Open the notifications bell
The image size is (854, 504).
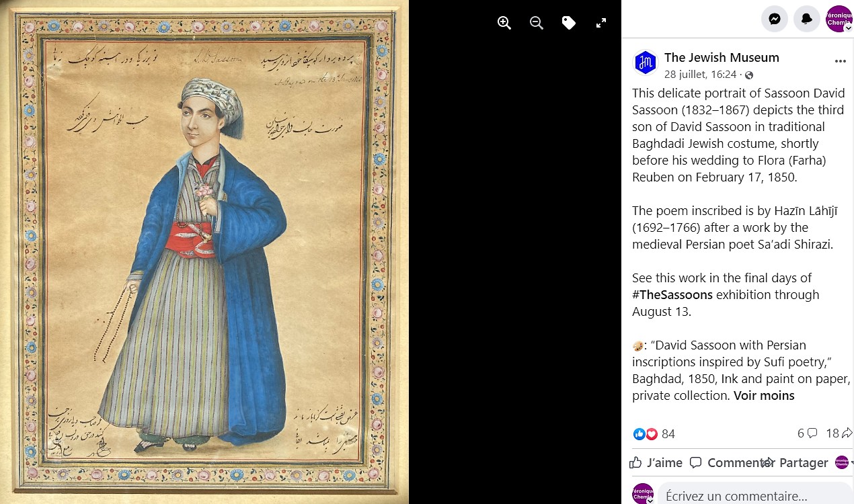(x=807, y=19)
